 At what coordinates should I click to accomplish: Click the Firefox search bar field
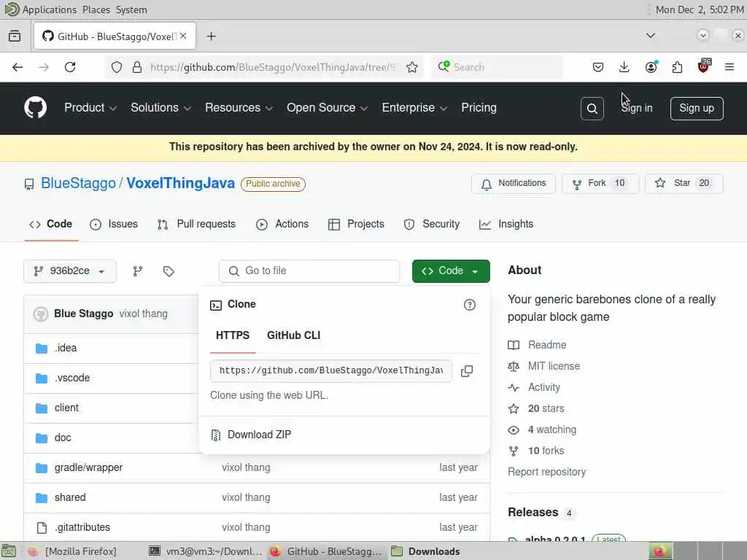[x=498, y=67]
